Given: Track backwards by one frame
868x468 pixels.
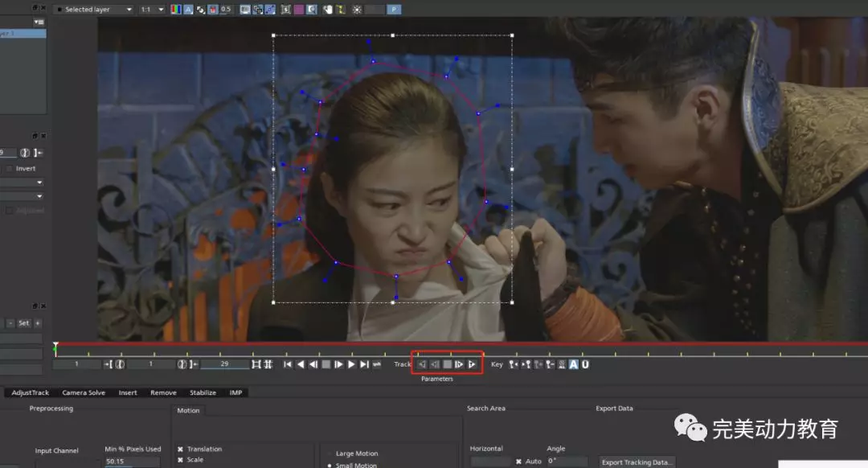Looking at the screenshot, I should tap(435, 364).
